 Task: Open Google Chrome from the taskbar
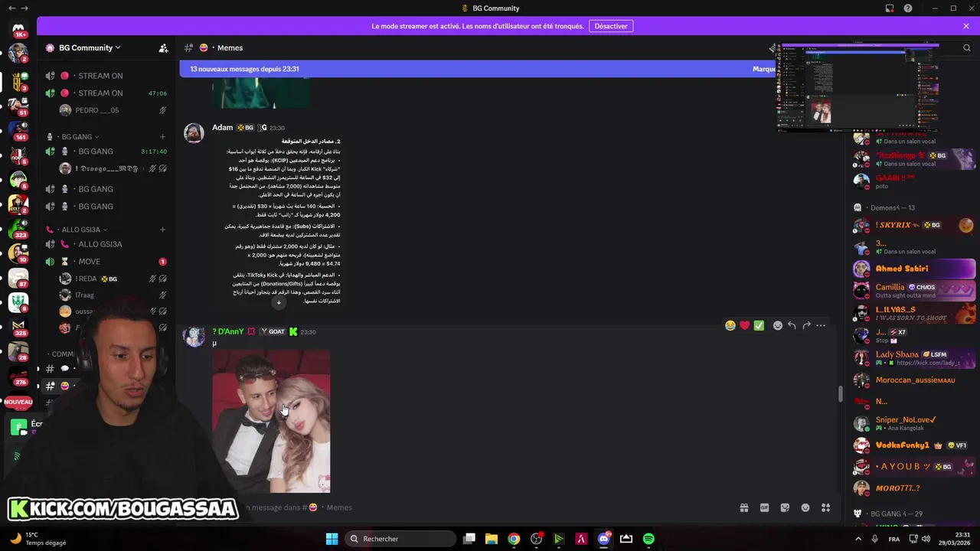click(514, 539)
